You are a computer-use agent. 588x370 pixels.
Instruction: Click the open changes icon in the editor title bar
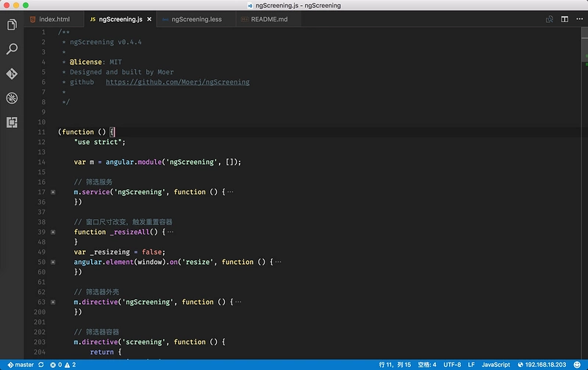click(x=549, y=19)
